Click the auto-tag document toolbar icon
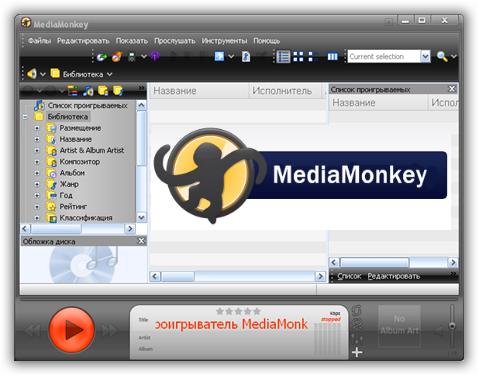Viewport: 478px width, 375px height. tap(246, 57)
